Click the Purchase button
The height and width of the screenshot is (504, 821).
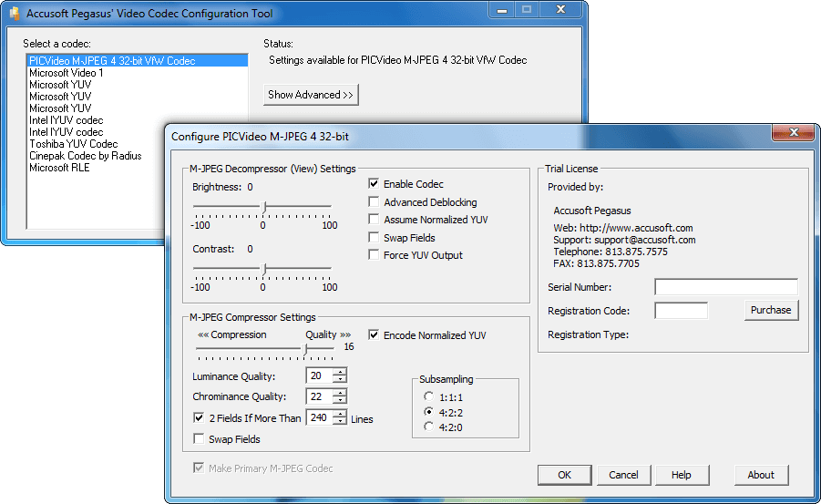pyautogui.click(x=771, y=310)
